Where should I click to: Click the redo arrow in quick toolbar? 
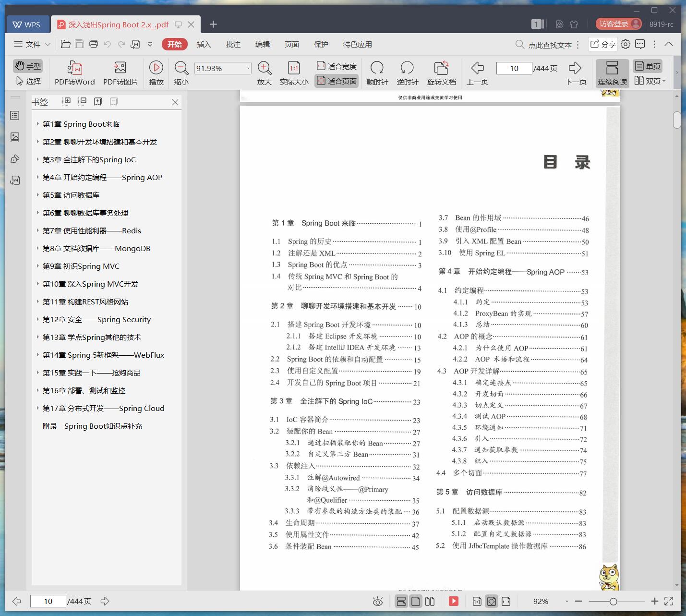pos(121,44)
